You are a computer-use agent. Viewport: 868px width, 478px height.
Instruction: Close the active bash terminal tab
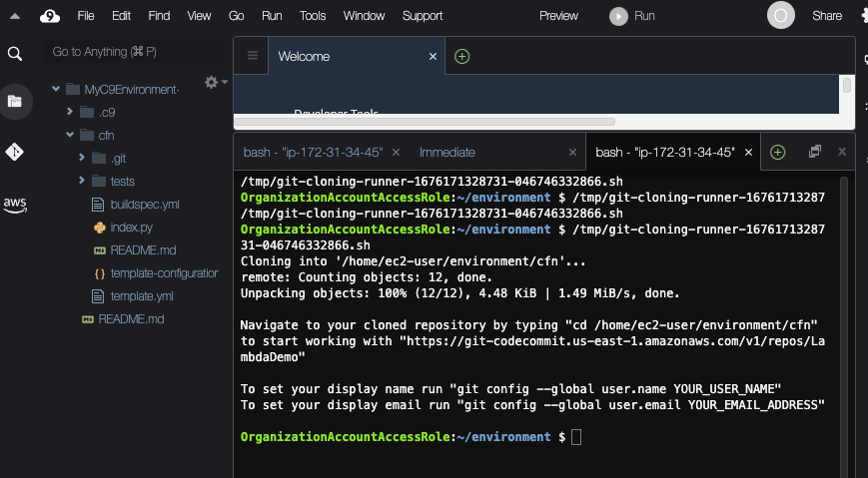point(748,152)
